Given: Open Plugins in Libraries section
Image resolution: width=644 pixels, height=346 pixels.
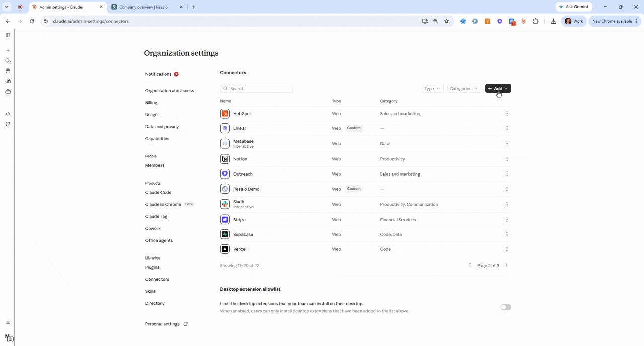Looking at the screenshot, I should tap(152, 267).
